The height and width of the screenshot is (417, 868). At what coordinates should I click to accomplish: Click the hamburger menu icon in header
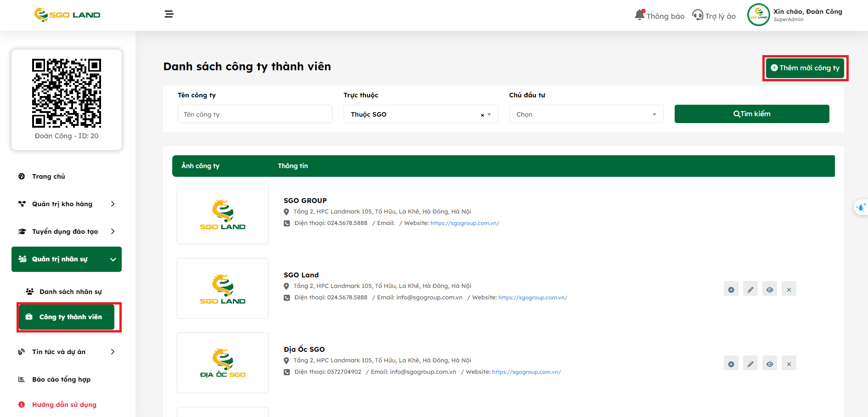tap(169, 14)
